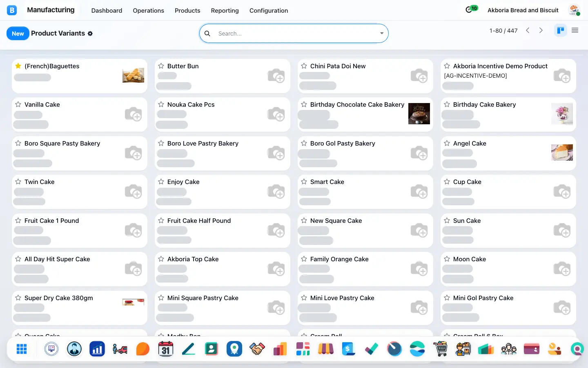The image size is (588, 368).
Task: Toggle favorite star on Sun Cake
Action: click(x=447, y=220)
